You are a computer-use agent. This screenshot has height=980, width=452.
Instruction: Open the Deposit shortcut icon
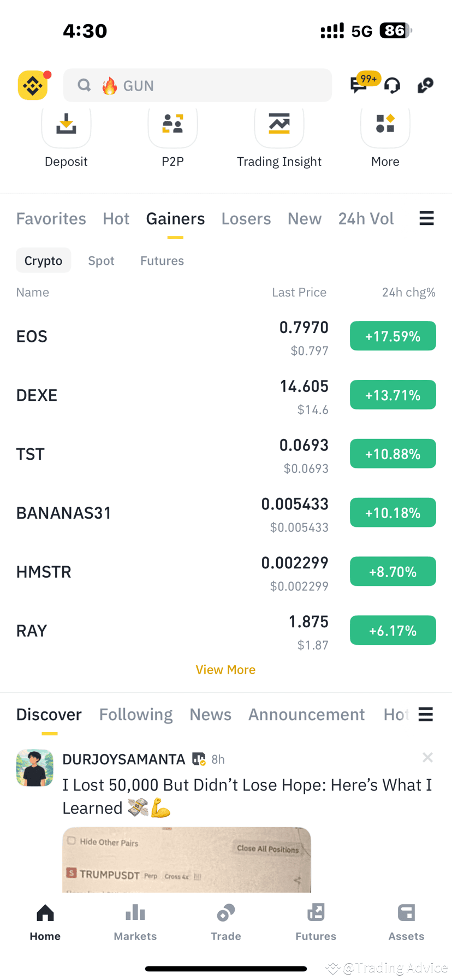pos(66,125)
